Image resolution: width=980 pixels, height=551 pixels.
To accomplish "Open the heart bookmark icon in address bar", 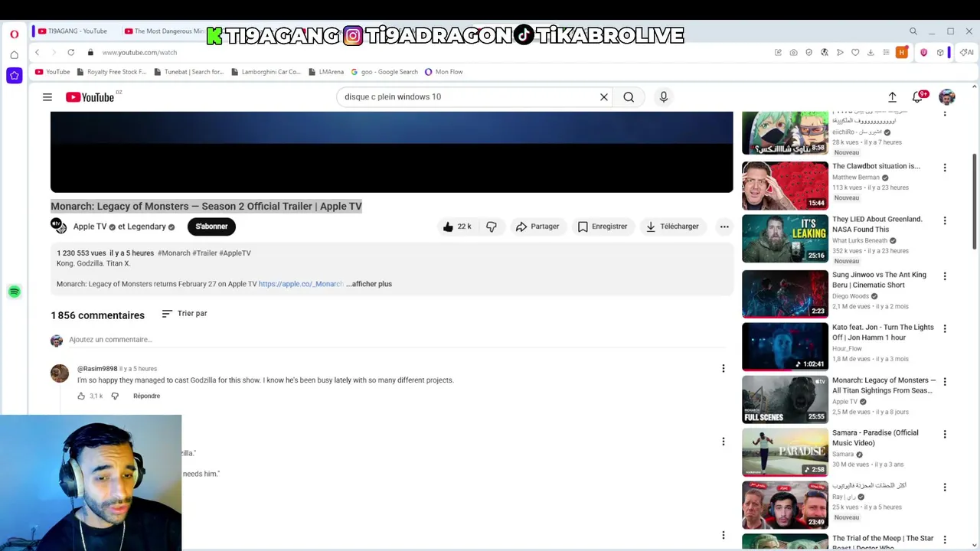I will (855, 52).
